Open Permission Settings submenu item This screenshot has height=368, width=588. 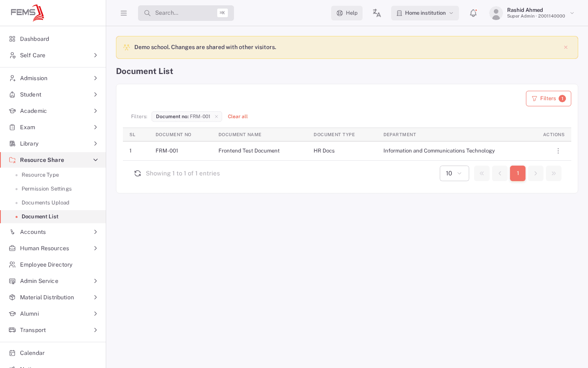point(53,189)
